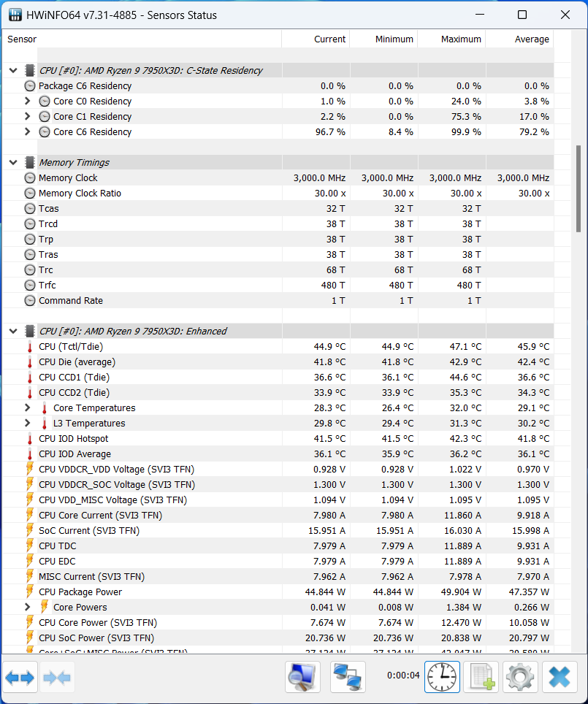588x704 pixels.
Task: Click the SoC Current lightning icon
Action: (x=30, y=531)
